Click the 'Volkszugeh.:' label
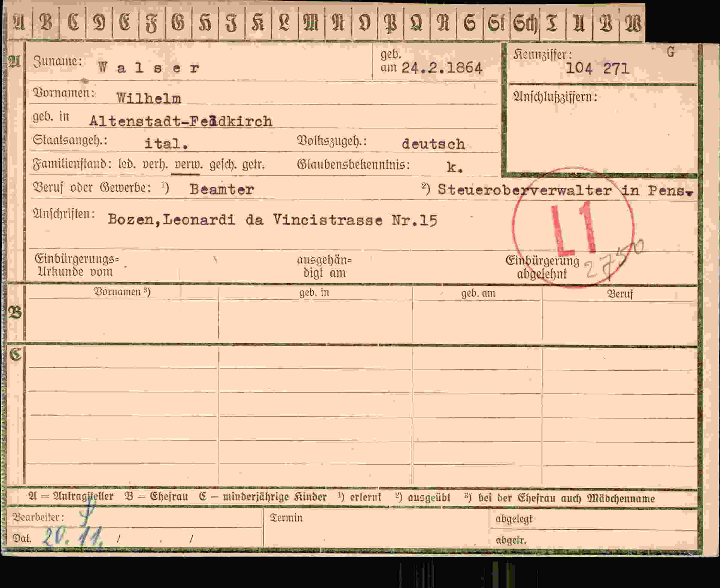This screenshot has height=588, width=720. coord(332,141)
